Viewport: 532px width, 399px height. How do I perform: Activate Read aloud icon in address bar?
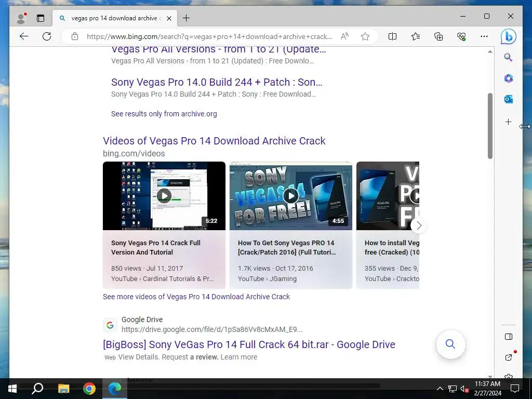click(344, 36)
